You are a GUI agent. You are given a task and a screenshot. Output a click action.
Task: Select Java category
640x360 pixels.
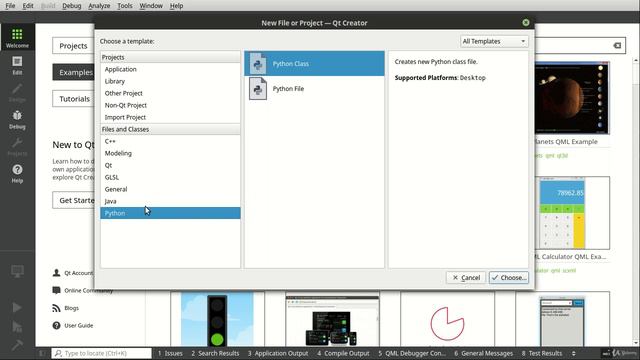pyautogui.click(x=170, y=201)
